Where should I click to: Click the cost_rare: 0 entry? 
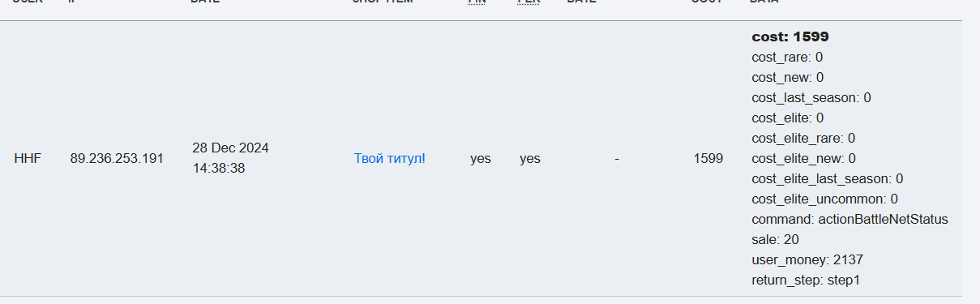[x=788, y=58]
